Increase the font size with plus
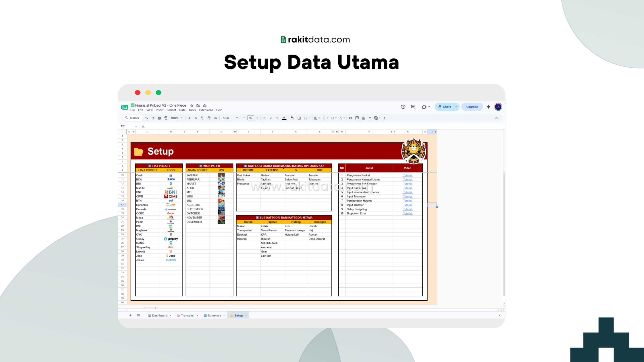 coord(257,118)
